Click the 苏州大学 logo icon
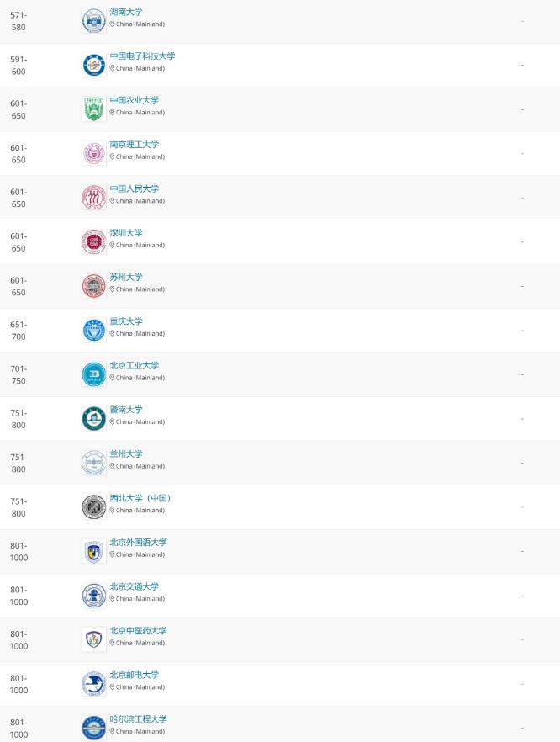Image resolution: width=560 pixels, height=742 pixels. point(94,286)
